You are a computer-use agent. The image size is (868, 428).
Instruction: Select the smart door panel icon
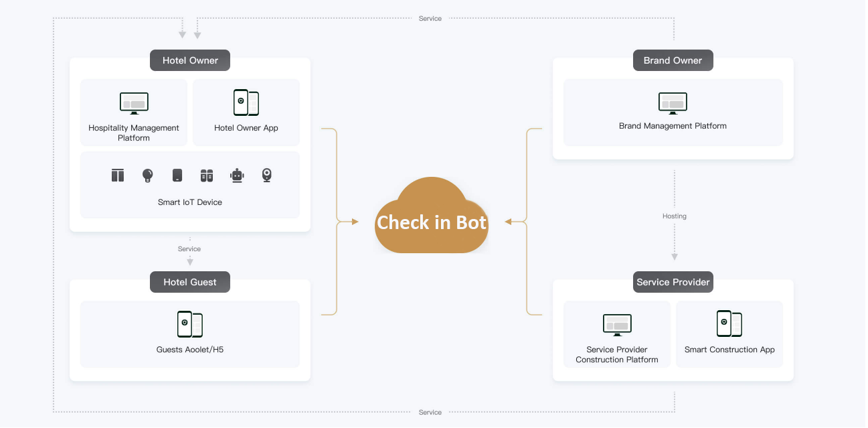click(177, 175)
